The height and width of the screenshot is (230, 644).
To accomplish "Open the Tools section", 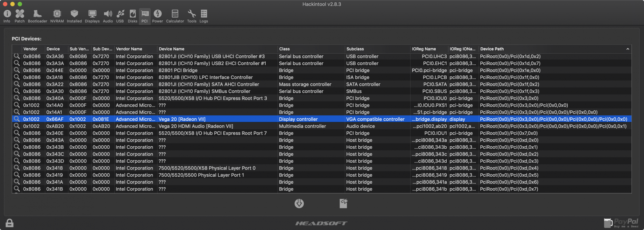I will 192,16.
